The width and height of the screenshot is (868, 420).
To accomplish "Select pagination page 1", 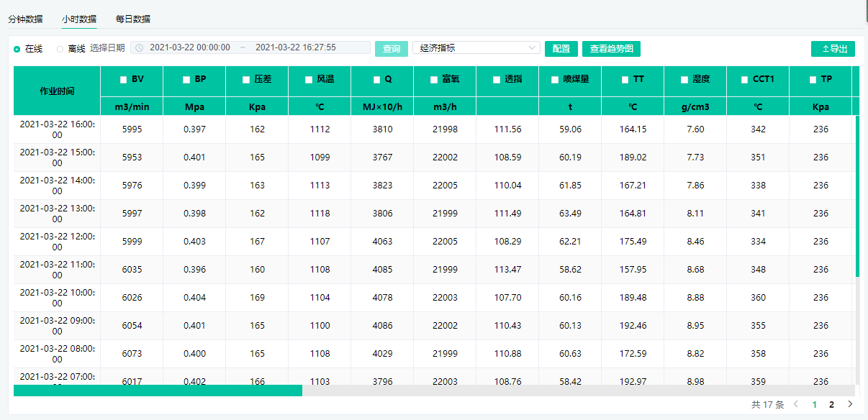I will pyautogui.click(x=814, y=404).
